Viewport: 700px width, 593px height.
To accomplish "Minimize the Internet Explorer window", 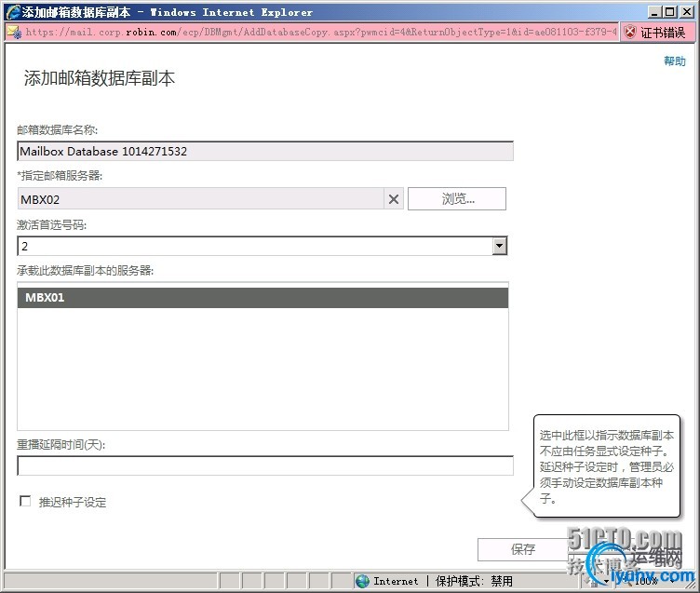I will [654, 12].
